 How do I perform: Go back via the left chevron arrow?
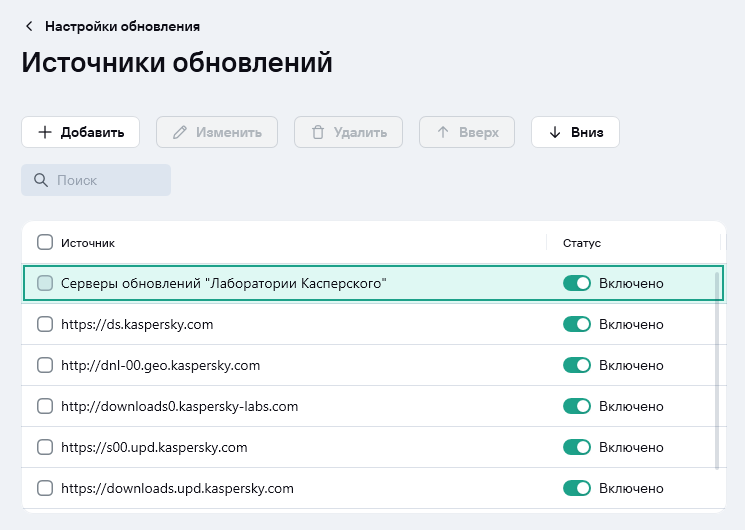click(x=29, y=26)
